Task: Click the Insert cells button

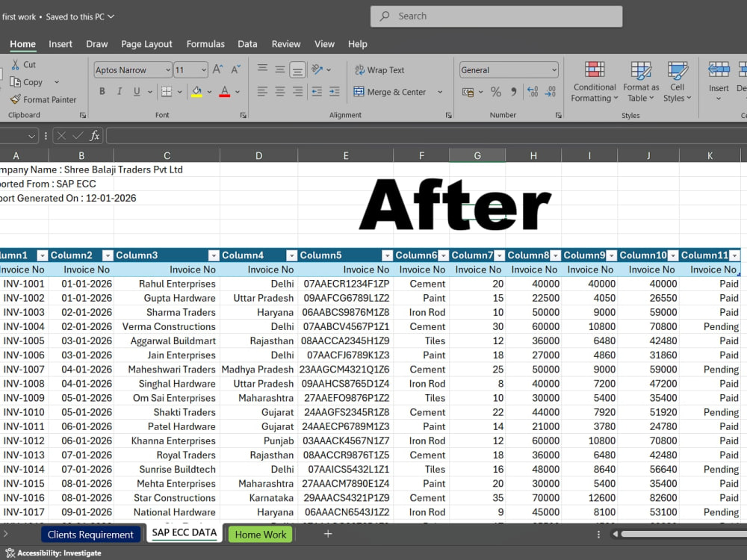Action: (x=719, y=81)
